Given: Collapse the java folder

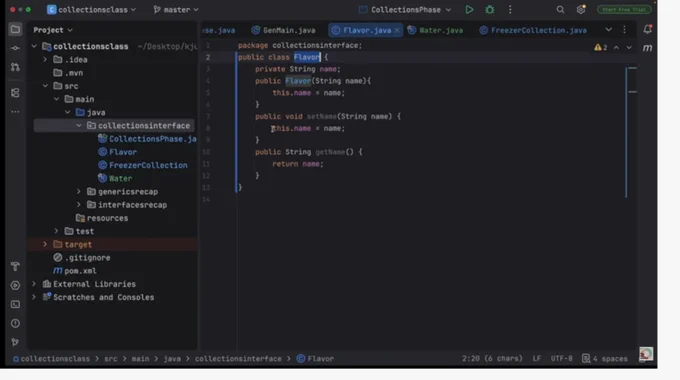Looking at the screenshot, I should point(68,112).
